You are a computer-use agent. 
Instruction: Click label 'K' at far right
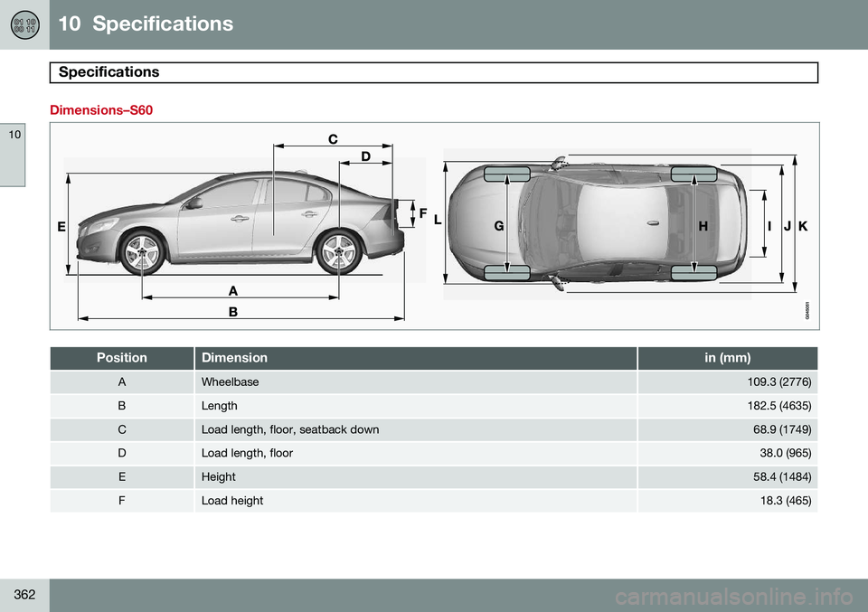coord(803,226)
